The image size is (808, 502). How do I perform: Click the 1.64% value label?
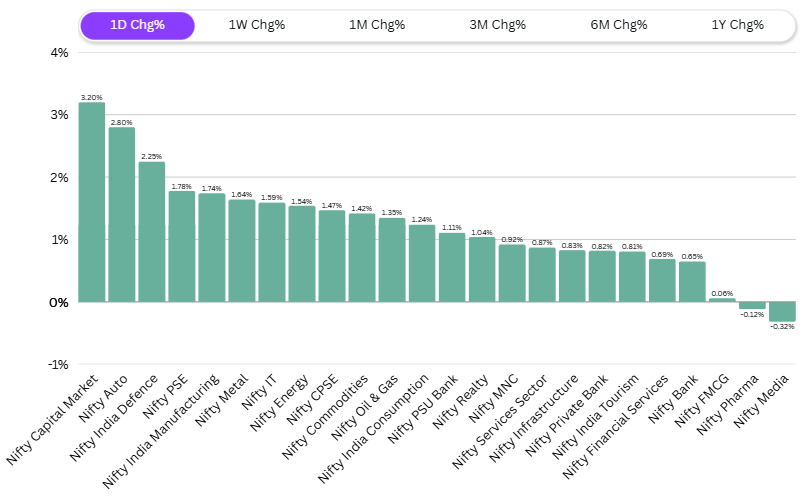(x=242, y=195)
